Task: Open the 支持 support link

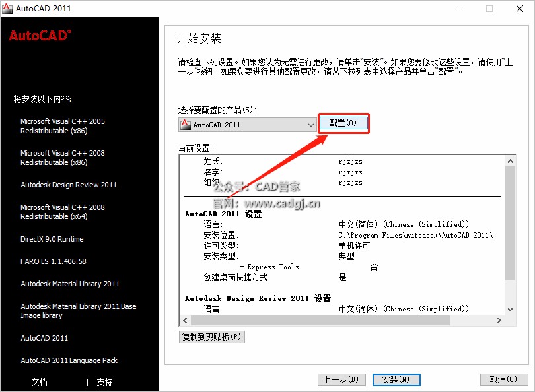Action: [104, 382]
